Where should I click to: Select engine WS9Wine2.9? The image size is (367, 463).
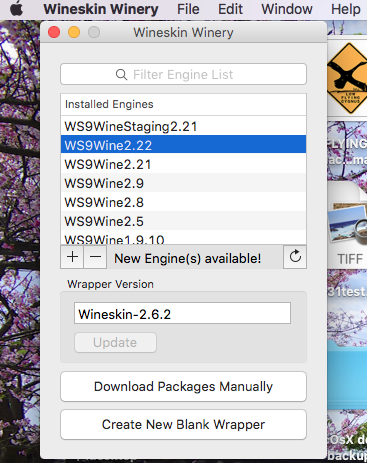(183, 183)
